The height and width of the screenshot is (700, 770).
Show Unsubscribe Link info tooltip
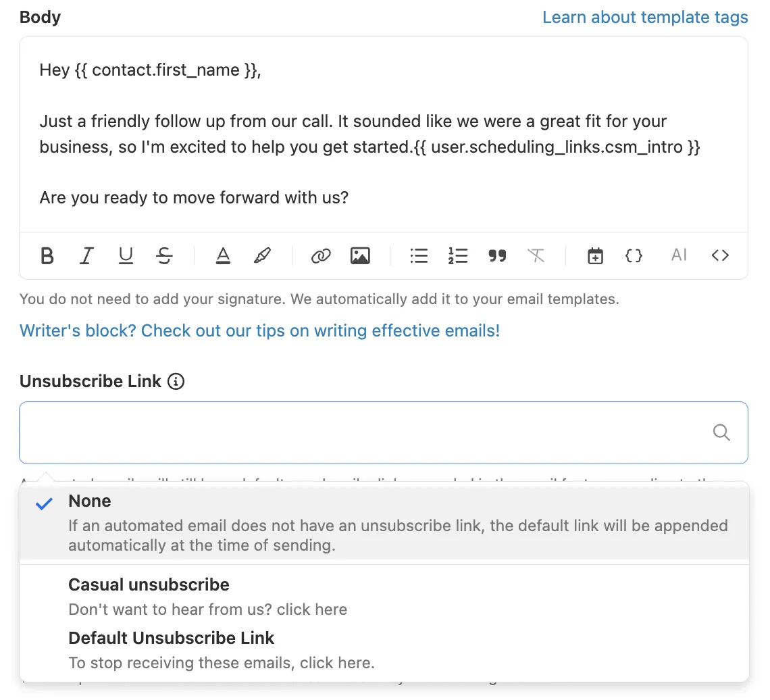[x=176, y=381]
